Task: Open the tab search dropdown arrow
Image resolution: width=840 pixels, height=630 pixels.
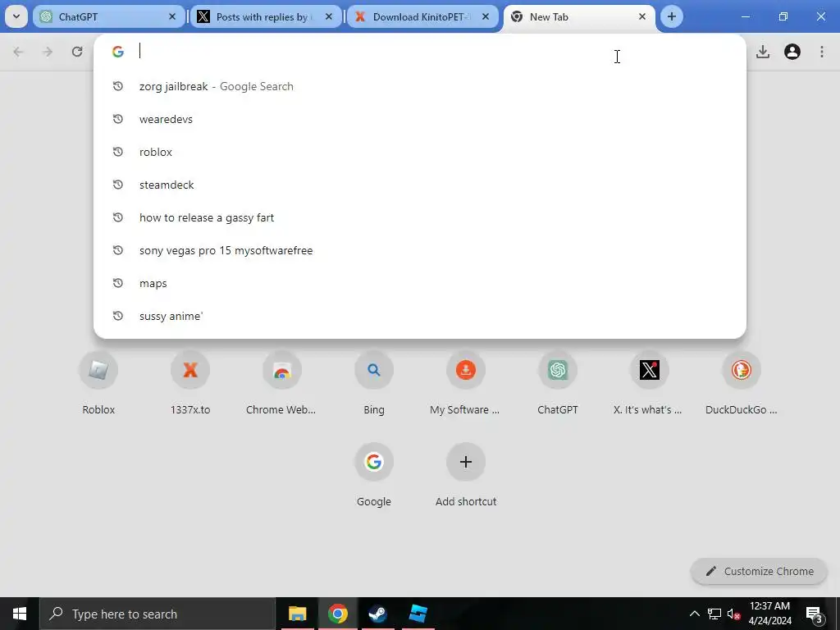Action: point(16,16)
